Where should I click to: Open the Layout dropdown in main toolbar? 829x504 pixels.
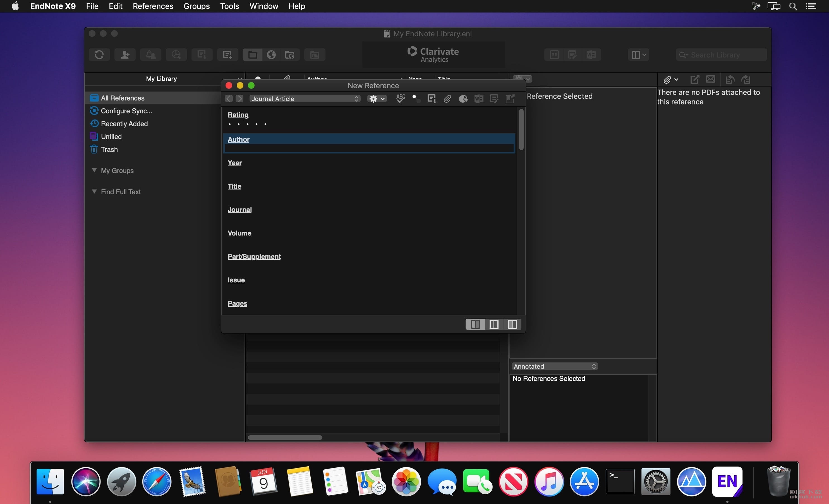tap(639, 54)
